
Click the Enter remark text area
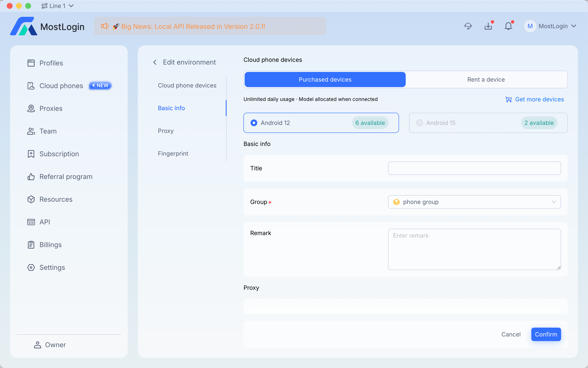(474, 249)
